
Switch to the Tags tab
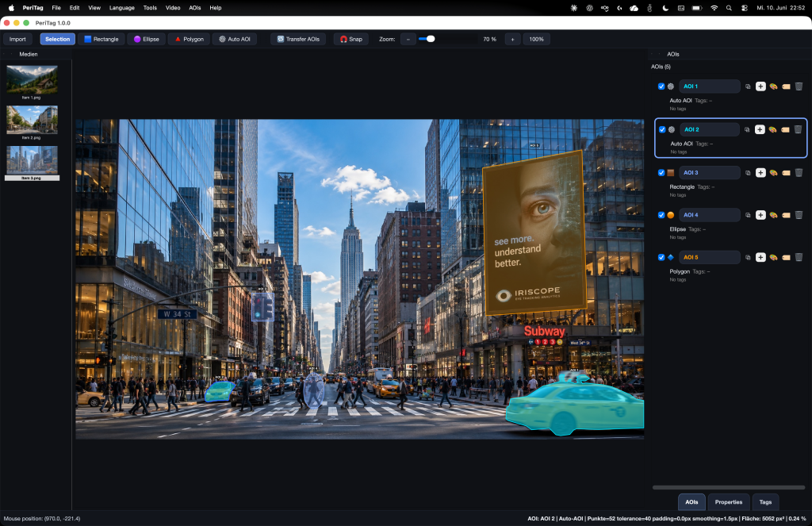tap(765, 502)
